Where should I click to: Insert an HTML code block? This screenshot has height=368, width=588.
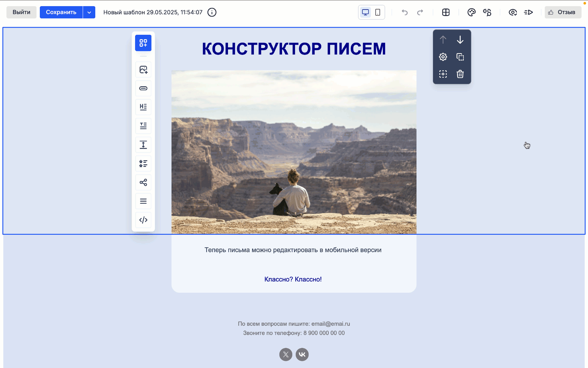click(143, 220)
